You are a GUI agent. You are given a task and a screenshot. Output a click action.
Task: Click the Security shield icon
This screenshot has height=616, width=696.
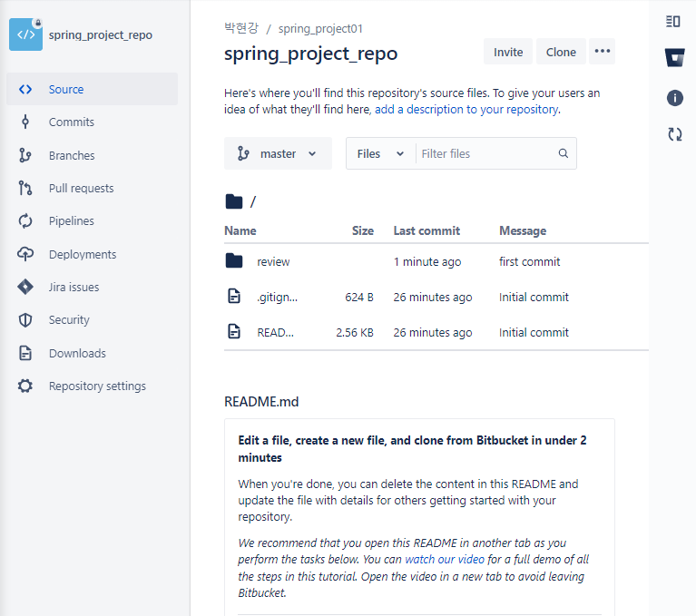(25, 320)
